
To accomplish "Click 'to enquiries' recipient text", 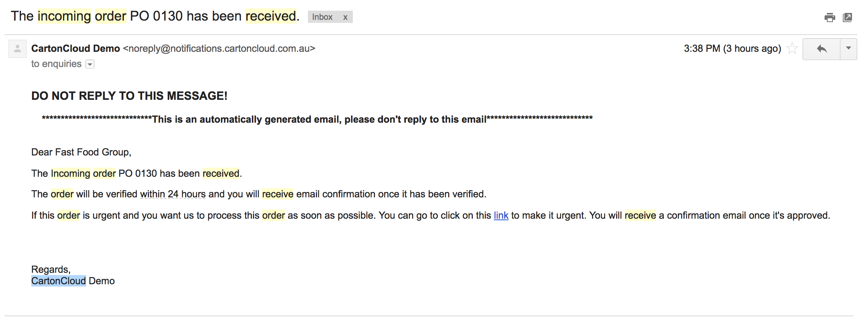I will pyautogui.click(x=56, y=64).
